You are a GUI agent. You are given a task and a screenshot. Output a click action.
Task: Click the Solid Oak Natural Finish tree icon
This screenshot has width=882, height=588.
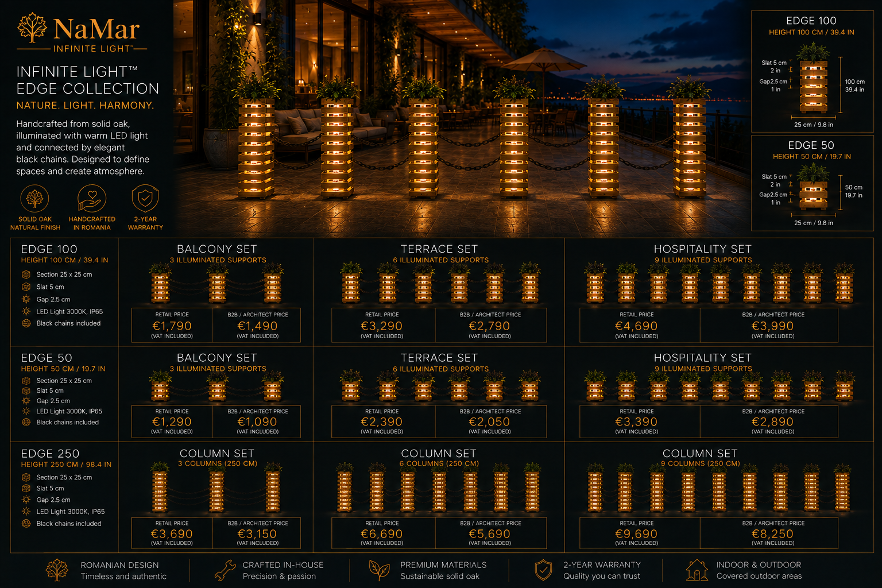point(35,199)
